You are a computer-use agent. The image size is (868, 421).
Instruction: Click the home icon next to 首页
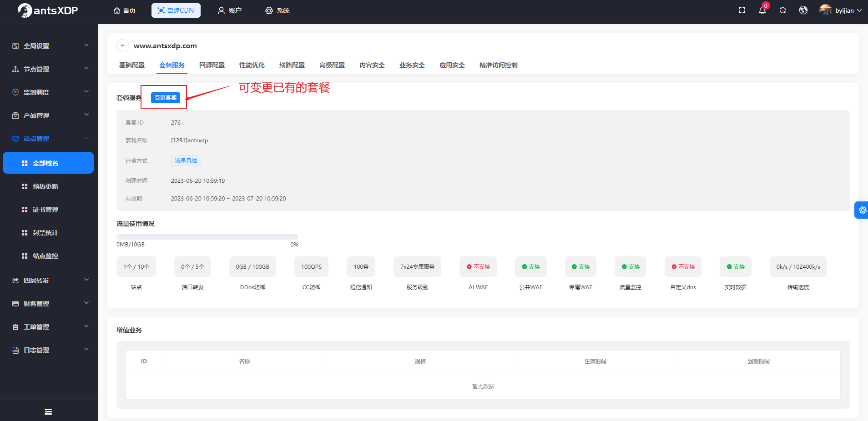[117, 10]
